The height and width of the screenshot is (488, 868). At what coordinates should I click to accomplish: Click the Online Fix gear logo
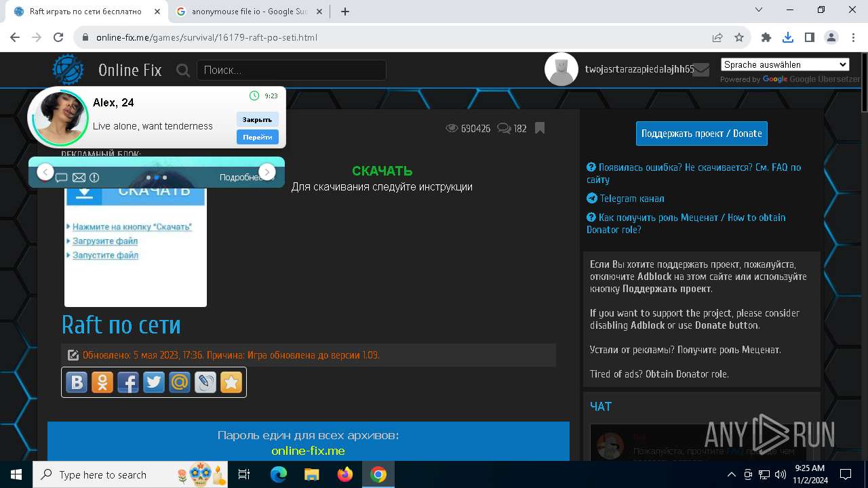click(x=68, y=70)
